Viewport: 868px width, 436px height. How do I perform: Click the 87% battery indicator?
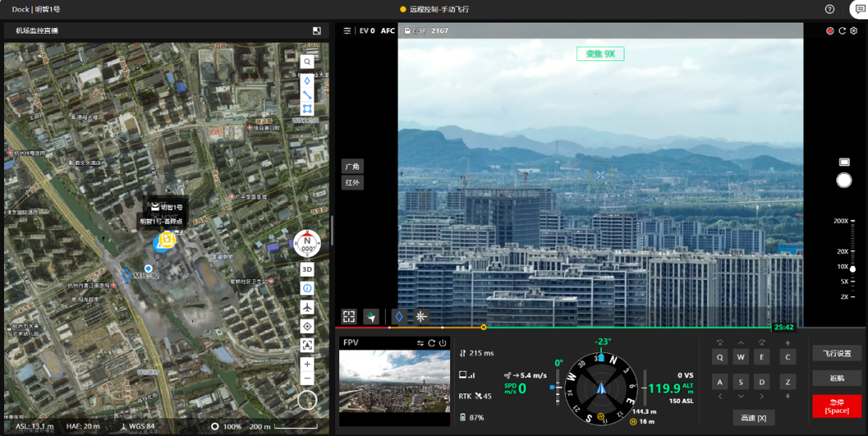[472, 417]
